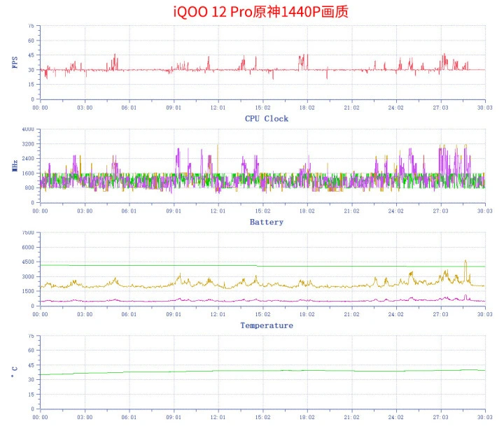Click the 60 tick on the FPS axis
Viewport: 504px width, 431px height.
coord(31,41)
